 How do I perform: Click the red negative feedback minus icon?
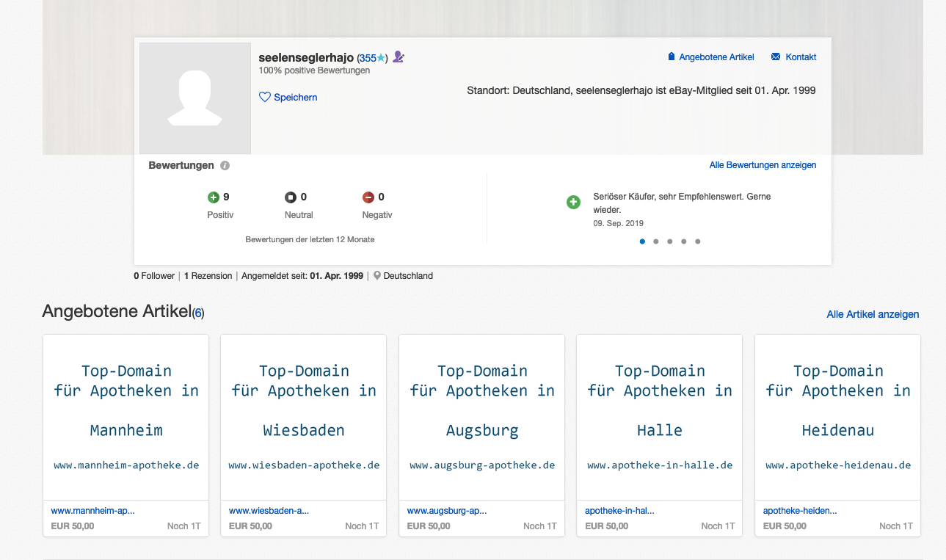[368, 197]
